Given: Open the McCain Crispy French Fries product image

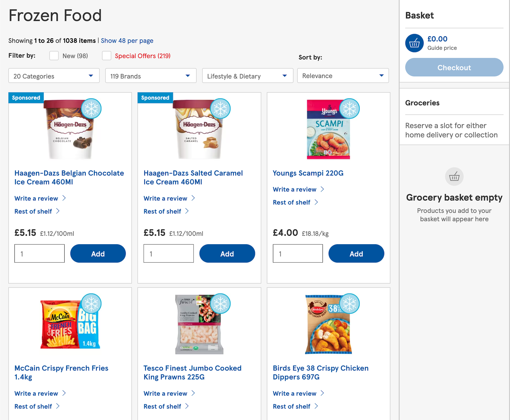Looking at the screenshot, I should click(70, 324).
